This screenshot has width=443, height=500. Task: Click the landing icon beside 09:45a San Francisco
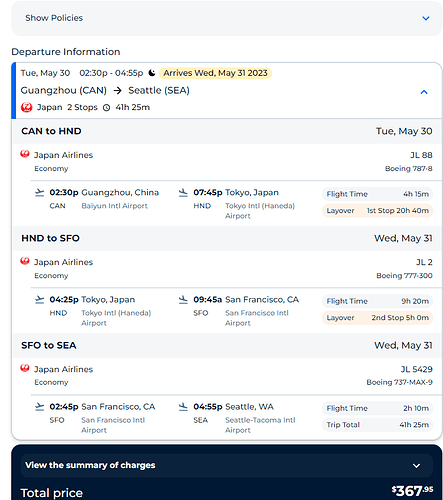[183, 300]
